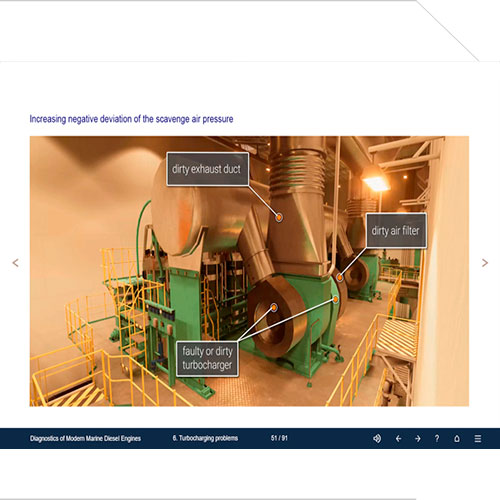Screen dimensions: 500x500
Task: Click the scavenge air pressure heading
Action: point(131,119)
